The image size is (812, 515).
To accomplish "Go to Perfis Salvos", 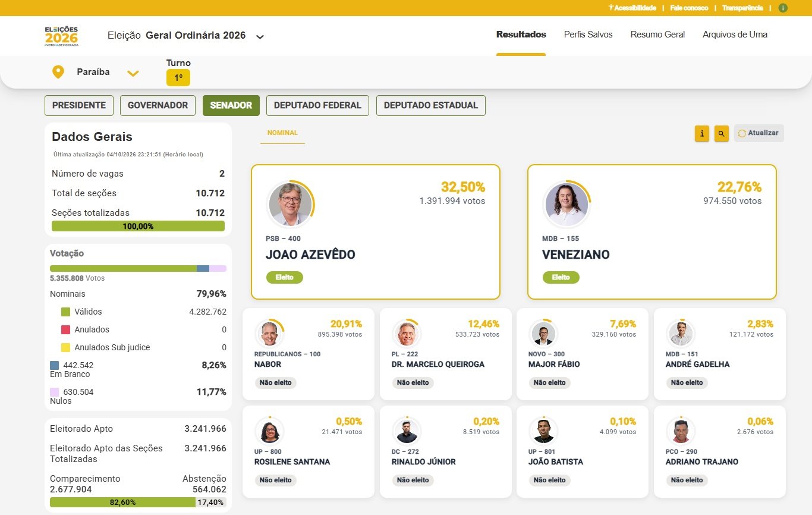I will (x=588, y=34).
